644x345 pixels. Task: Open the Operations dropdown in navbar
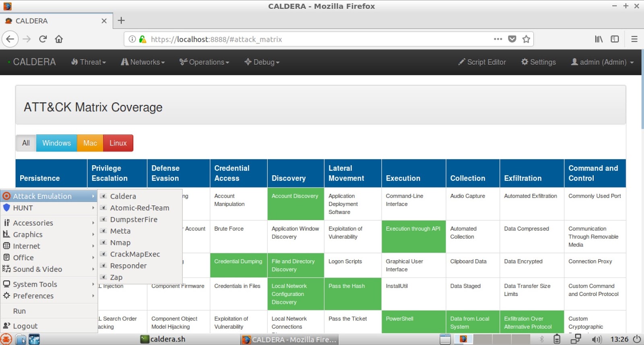(x=204, y=62)
